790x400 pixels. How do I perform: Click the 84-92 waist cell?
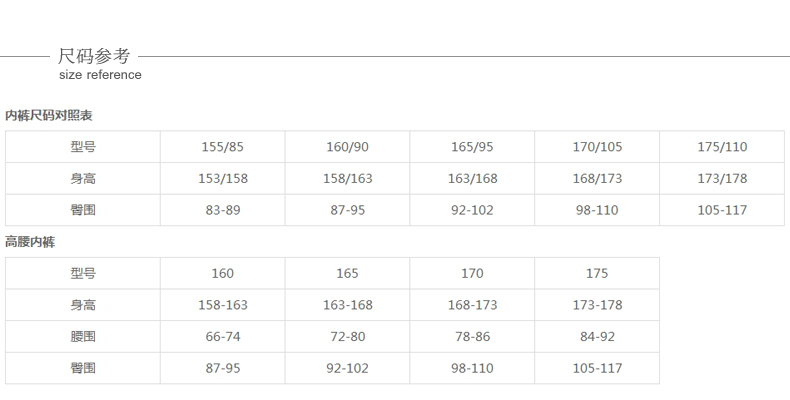[597, 337]
